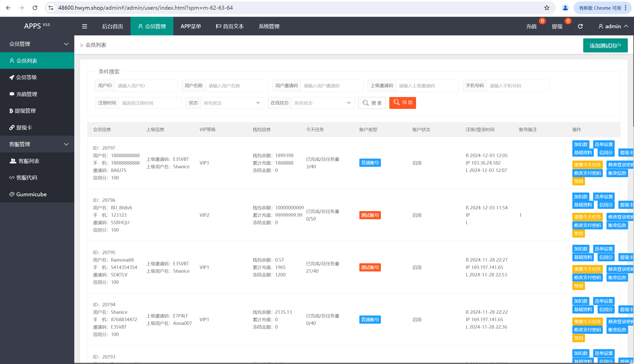Viewport: 634px width, 364px height.
Task: Click the refresh icon in top navbar
Action: (580, 26)
